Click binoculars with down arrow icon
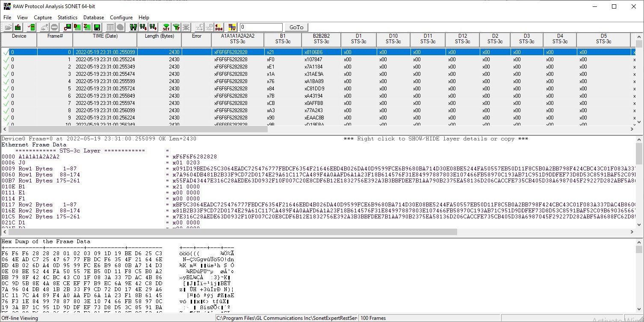644x322 pixels. click(x=143, y=27)
